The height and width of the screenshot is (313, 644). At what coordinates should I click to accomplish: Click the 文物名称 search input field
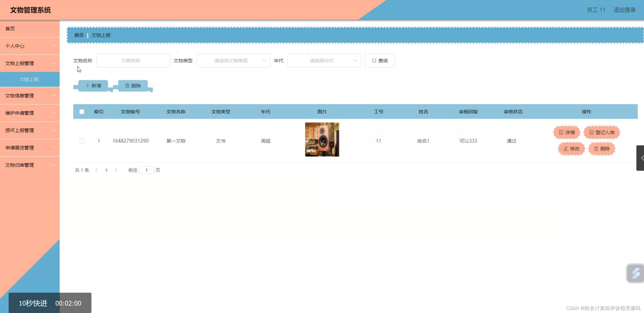click(x=133, y=60)
